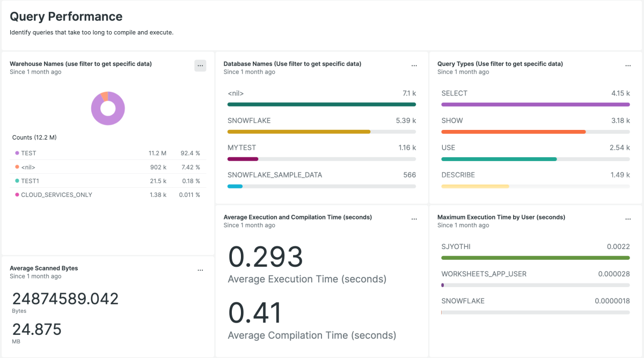The width and height of the screenshot is (644, 358).
Task: Click the 0.293 Average Execution Time value
Action: click(266, 257)
